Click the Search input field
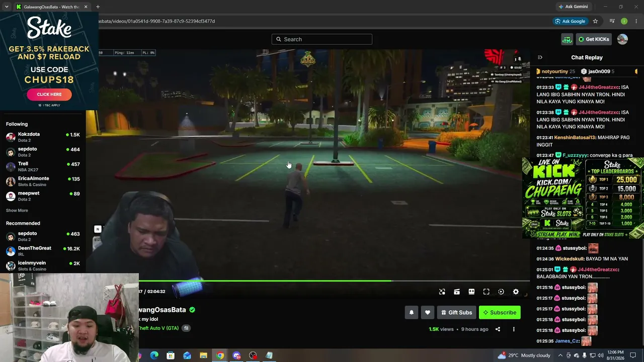This screenshot has height=362, width=644. 322,39
